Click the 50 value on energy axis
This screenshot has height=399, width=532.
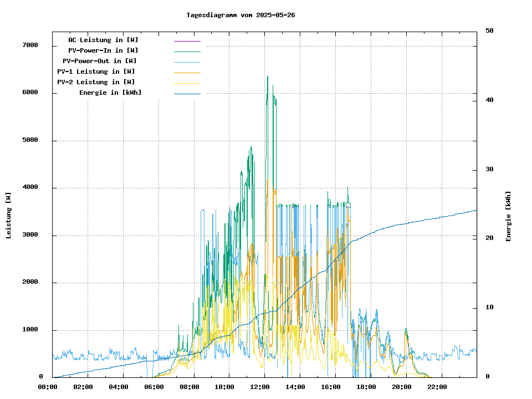[489, 31]
